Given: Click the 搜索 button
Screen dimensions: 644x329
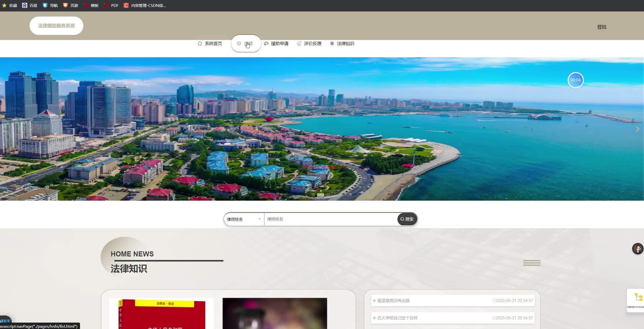Looking at the screenshot, I should point(407,219).
